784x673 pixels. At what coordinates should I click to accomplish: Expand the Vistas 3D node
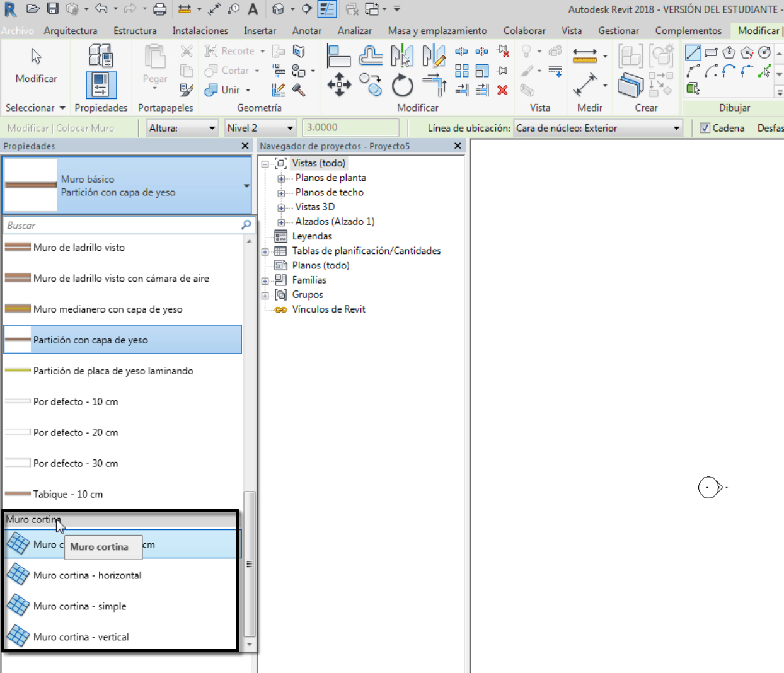tap(281, 207)
